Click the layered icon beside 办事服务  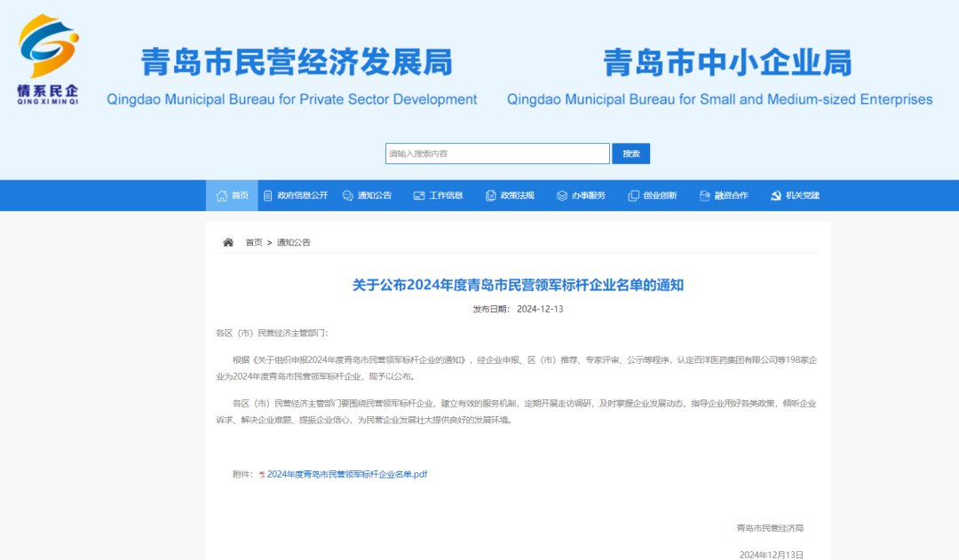(x=560, y=195)
